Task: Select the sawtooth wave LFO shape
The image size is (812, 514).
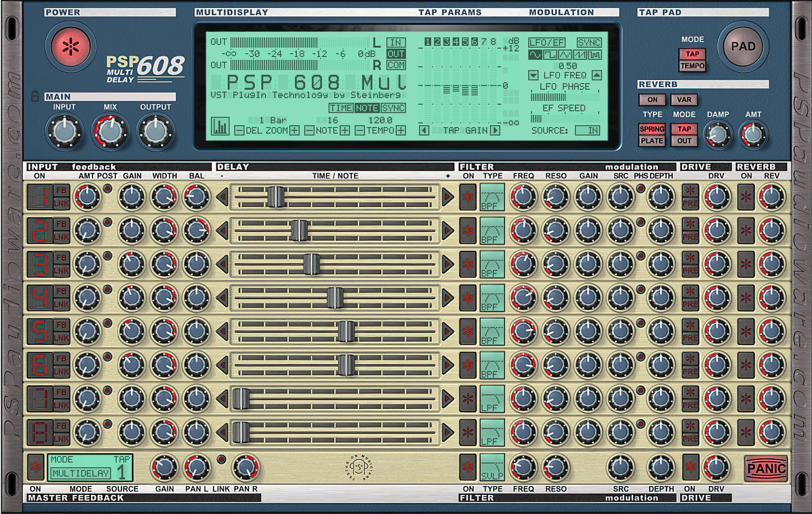Action: 580,55
